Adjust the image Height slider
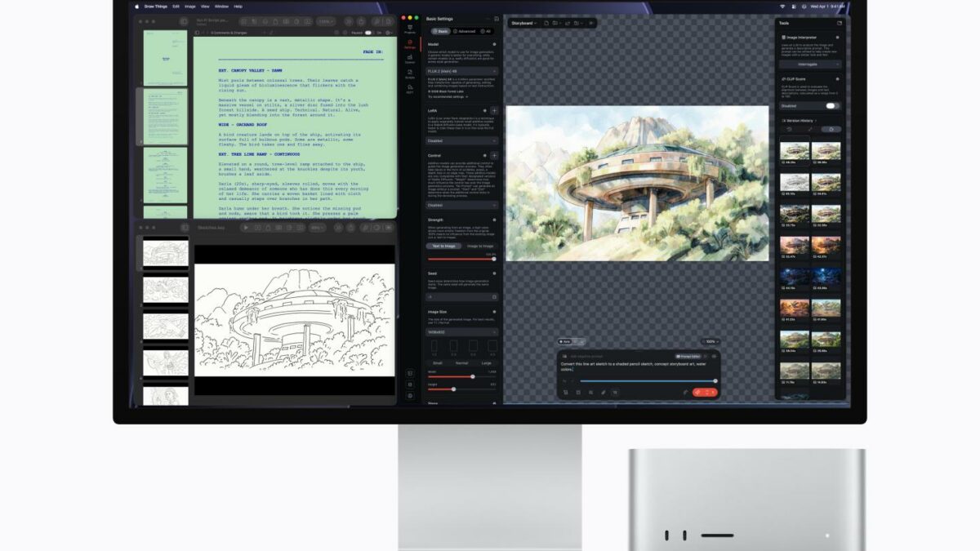This screenshot has height=551, width=980. click(461, 389)
